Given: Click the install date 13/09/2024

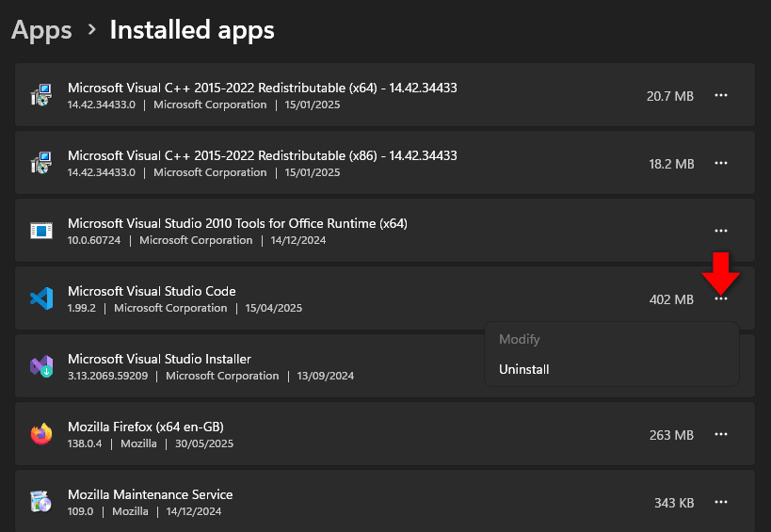Looking at the screenshot, I should (325, 376).
